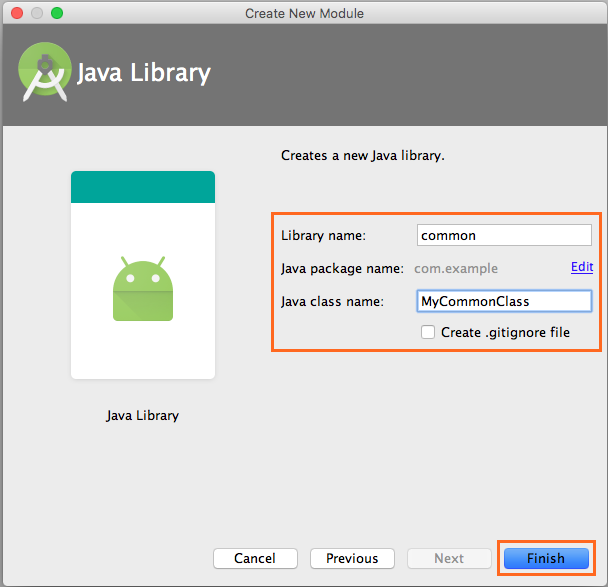Click the 'Java Library' header title
The width and height of the screenshot is (608, 587).
click(x=143, y=73)
